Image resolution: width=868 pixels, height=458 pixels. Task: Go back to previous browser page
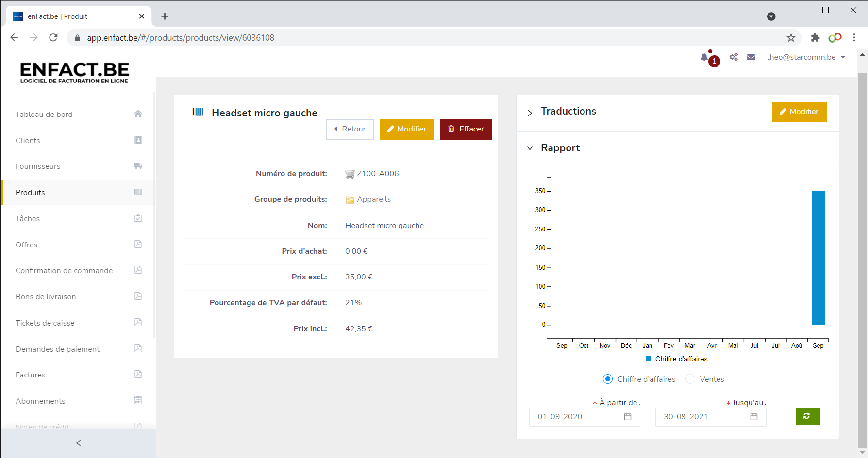coord(14,38)
